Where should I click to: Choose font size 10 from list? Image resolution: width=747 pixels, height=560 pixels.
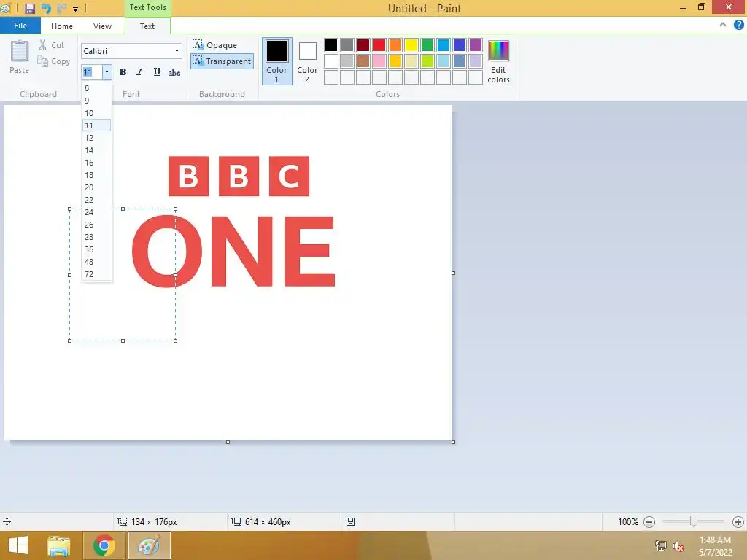pos(96,113)
